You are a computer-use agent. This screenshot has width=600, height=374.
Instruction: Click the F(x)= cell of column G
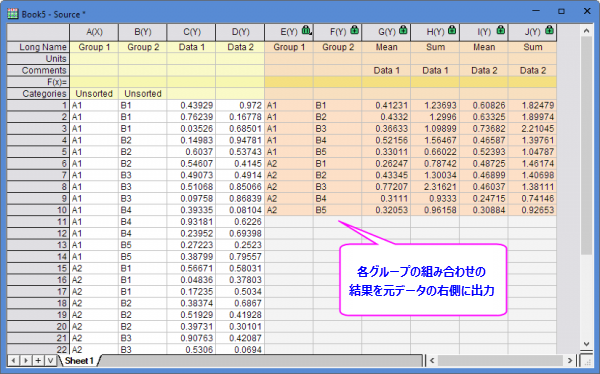tap(386, 82)
